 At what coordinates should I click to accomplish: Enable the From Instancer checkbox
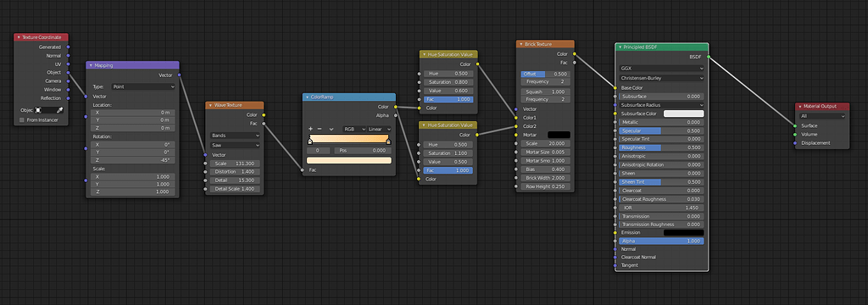pos(22,119)
